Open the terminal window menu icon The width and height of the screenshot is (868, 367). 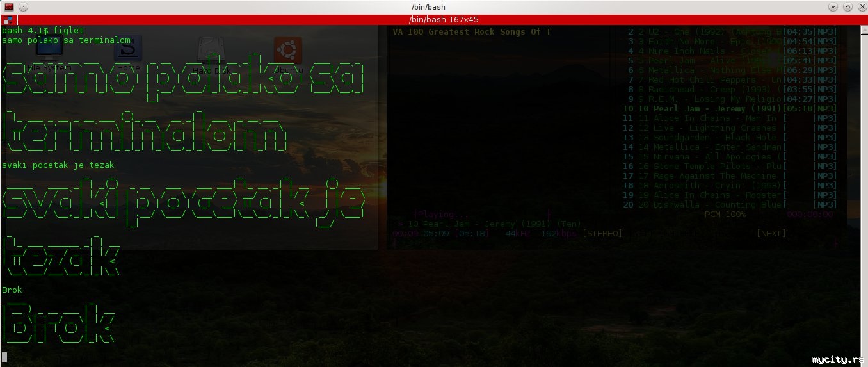pos(8,6)
